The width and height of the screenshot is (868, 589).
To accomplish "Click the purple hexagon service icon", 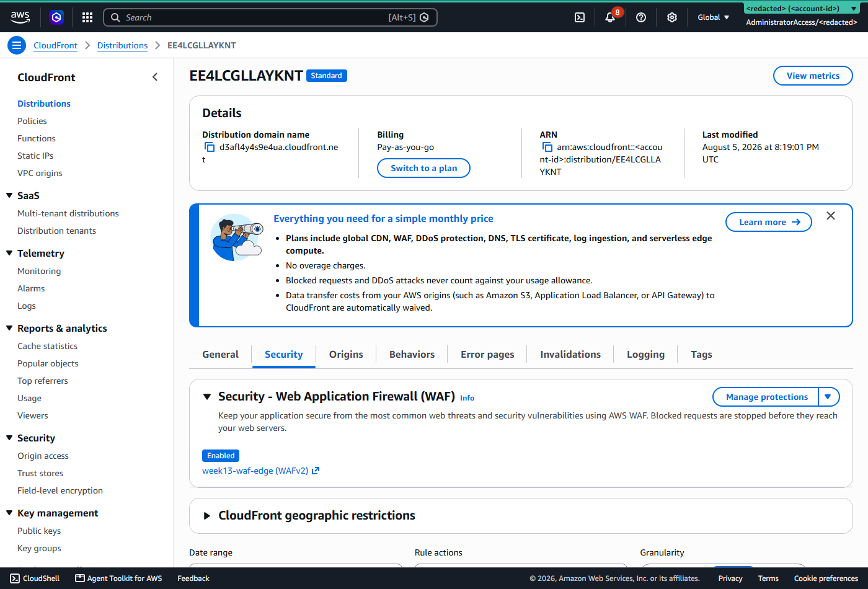I will (x=56, y=17).
